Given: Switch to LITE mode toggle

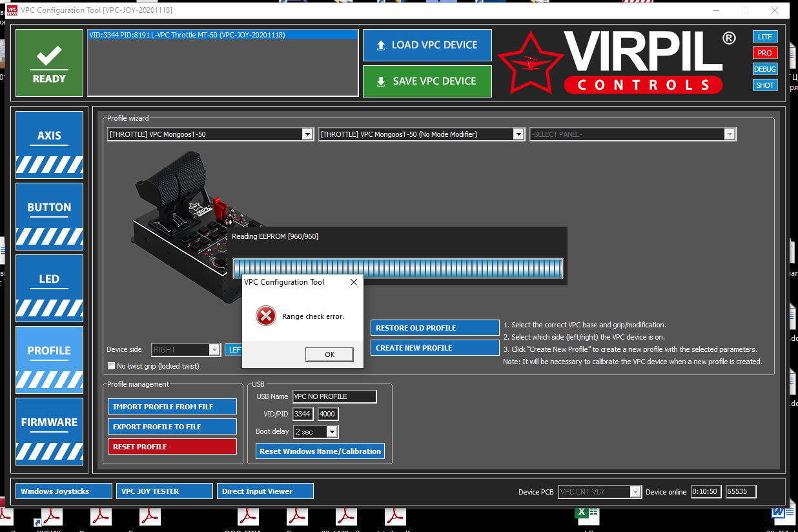Looking at the screenshot, I should [764, 37].
